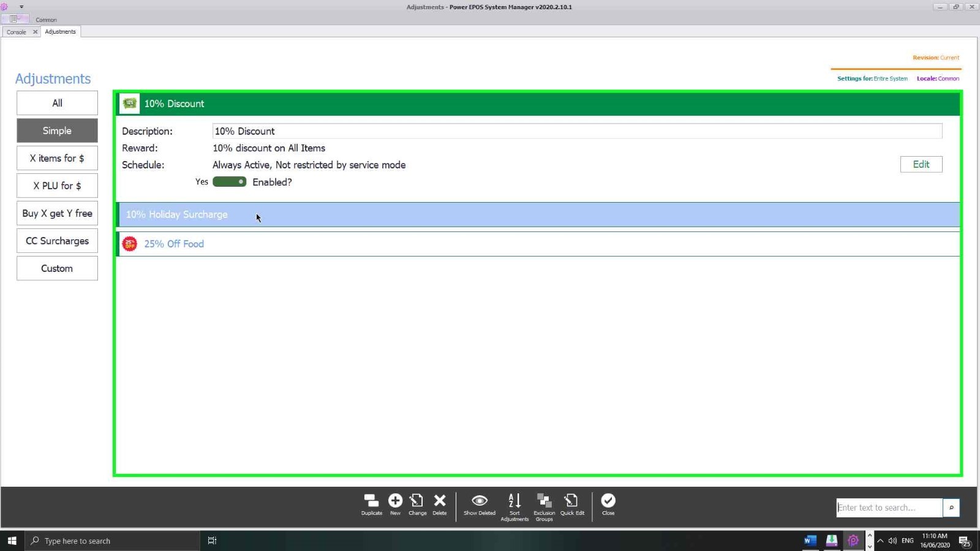Show hidden system tray icons

click(x=880, y=541)
